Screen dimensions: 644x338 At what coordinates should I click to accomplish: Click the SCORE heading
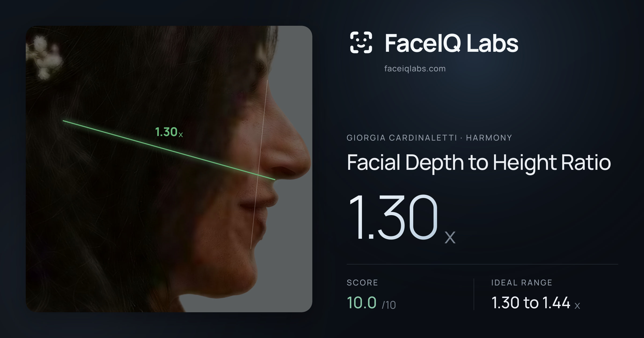click(362, 282)
